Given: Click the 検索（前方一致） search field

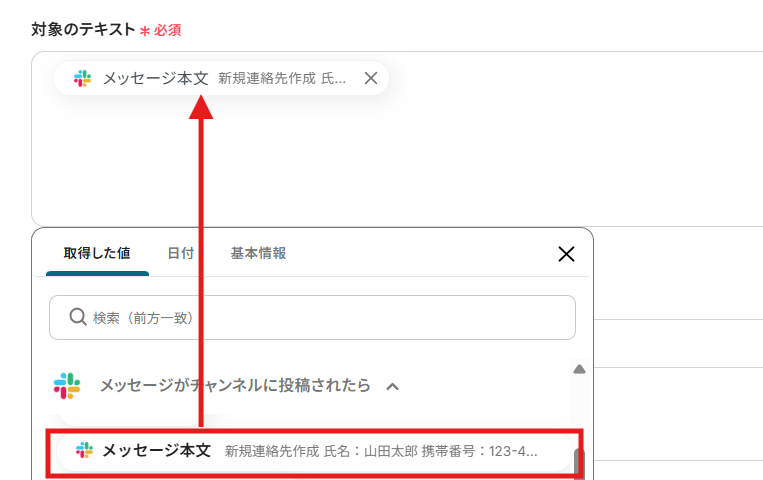Looking at the screenshot, I should pos(312,317).
